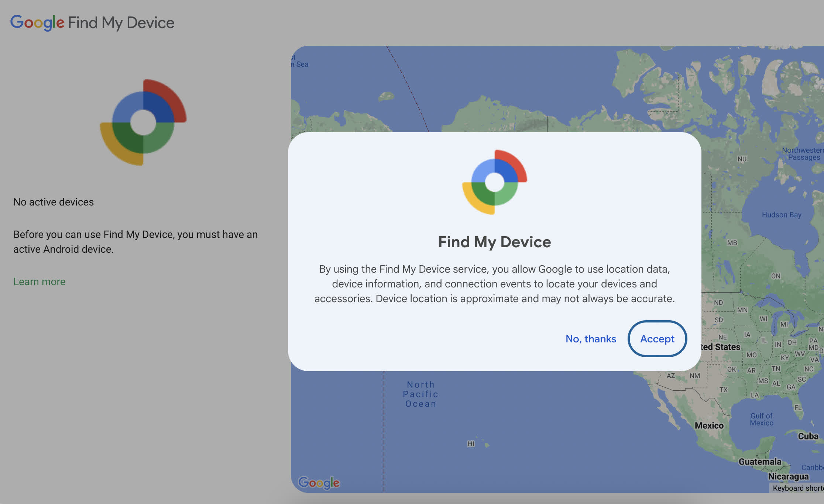
Task: Click the "active Android device" sidebar message
Action: point(135,242)
